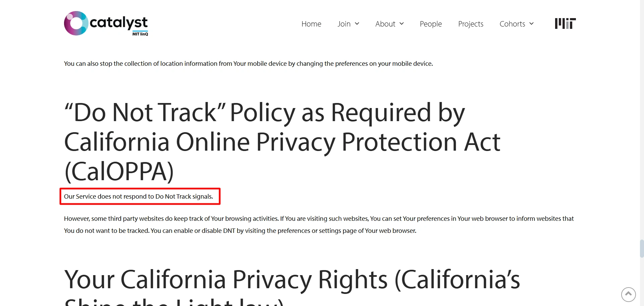Image resolution: width=644 pixels, height=306 pixels.
Task: Click the page's vertical scrollbar thumb
Action: pyautogui.click(x=642, y=248)
